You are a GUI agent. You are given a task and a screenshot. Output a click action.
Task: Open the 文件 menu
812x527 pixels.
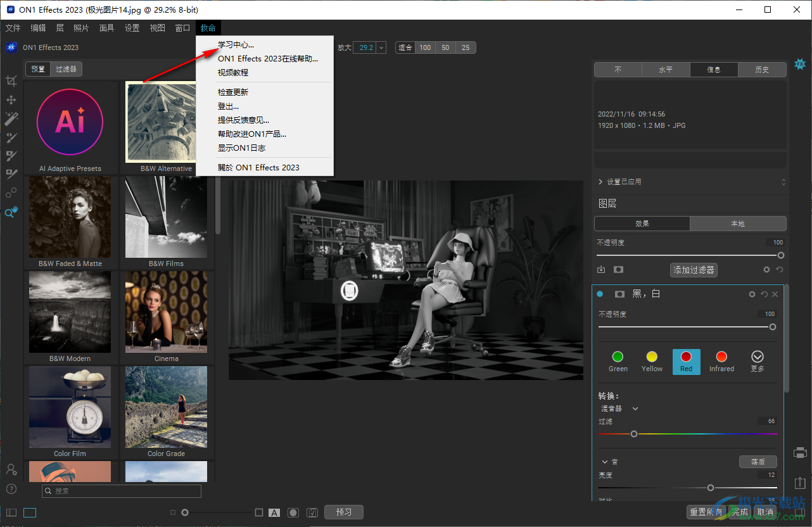(x=13, y=28)
